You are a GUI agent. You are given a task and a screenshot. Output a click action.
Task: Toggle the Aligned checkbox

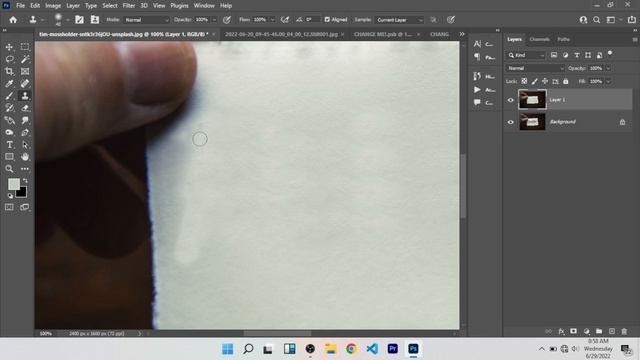click(x=327, y=19)
